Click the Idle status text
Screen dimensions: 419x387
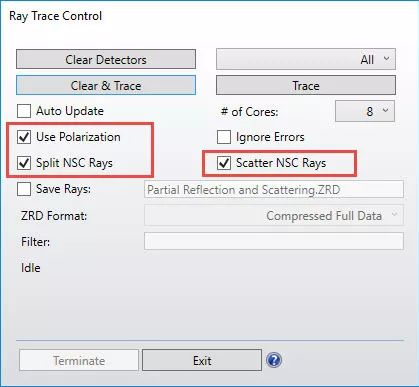pyautogui.click(x=31, y=268)
